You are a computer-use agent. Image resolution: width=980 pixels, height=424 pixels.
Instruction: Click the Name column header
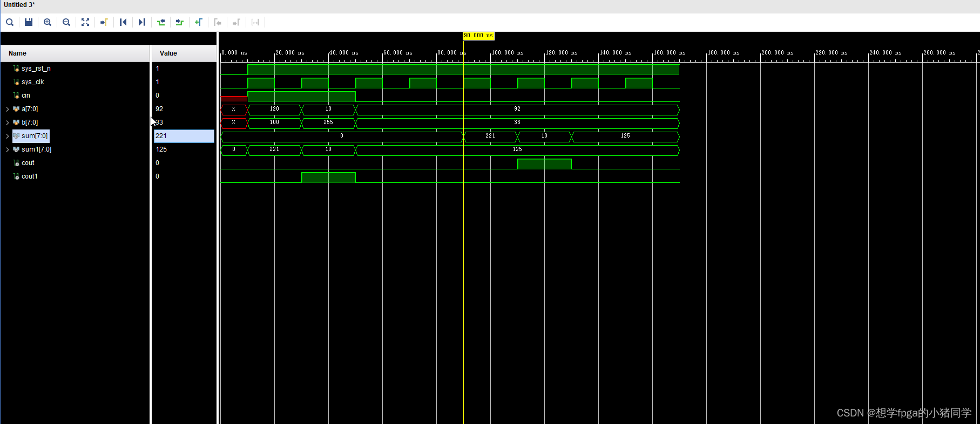pos(75,53)
